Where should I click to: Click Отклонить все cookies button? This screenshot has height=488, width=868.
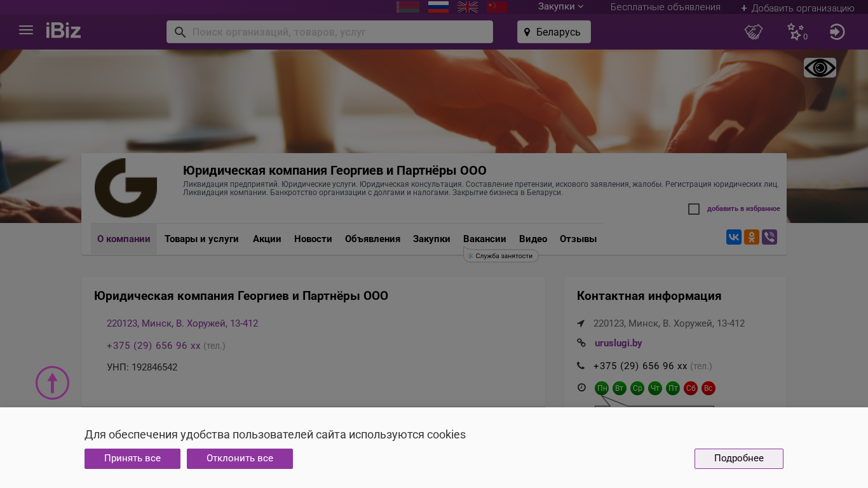pyautogui.click(x=240, y=459)
